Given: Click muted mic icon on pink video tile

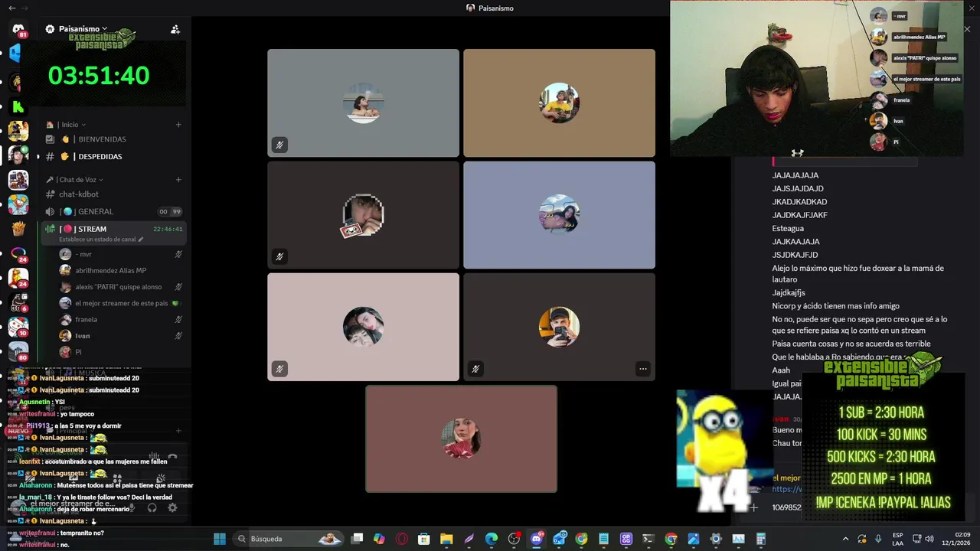Looking at the screenshot, I should [279, 369].
